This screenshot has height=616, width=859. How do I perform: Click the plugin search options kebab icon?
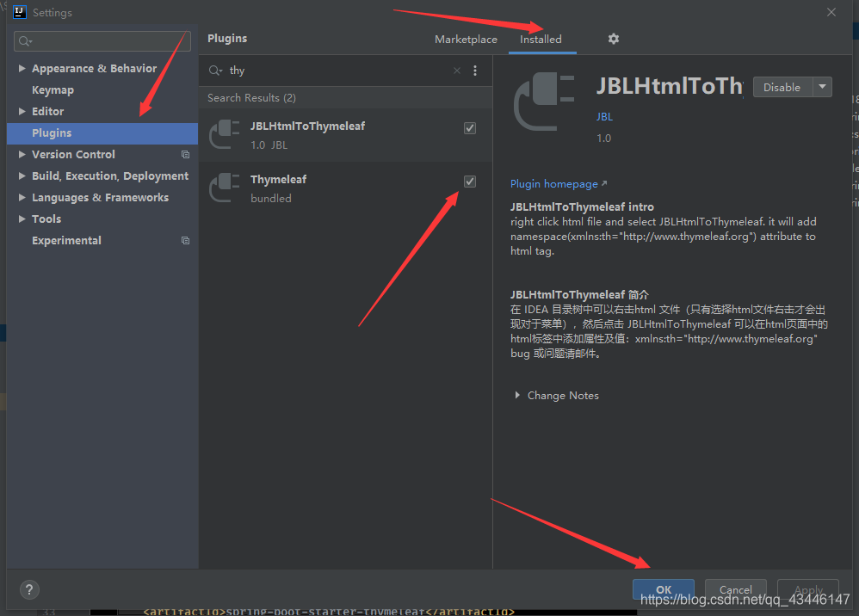pos(475,71)
